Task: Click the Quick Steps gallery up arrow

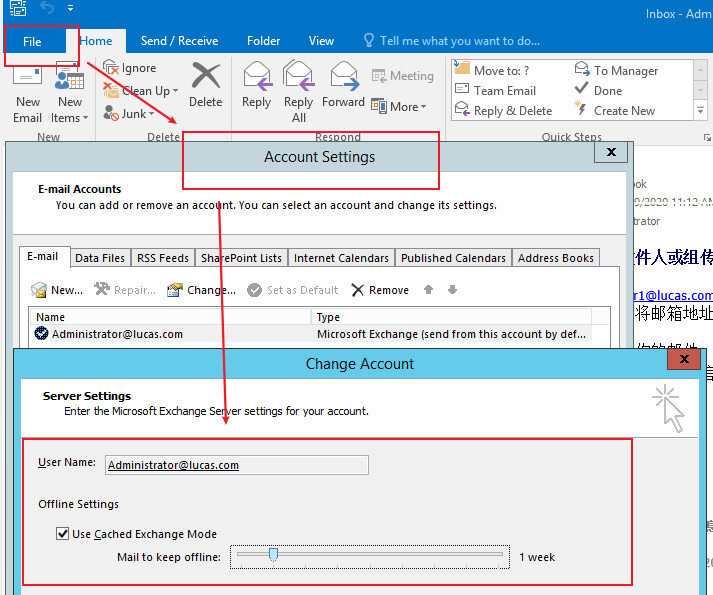Action: tap(700, 70)
